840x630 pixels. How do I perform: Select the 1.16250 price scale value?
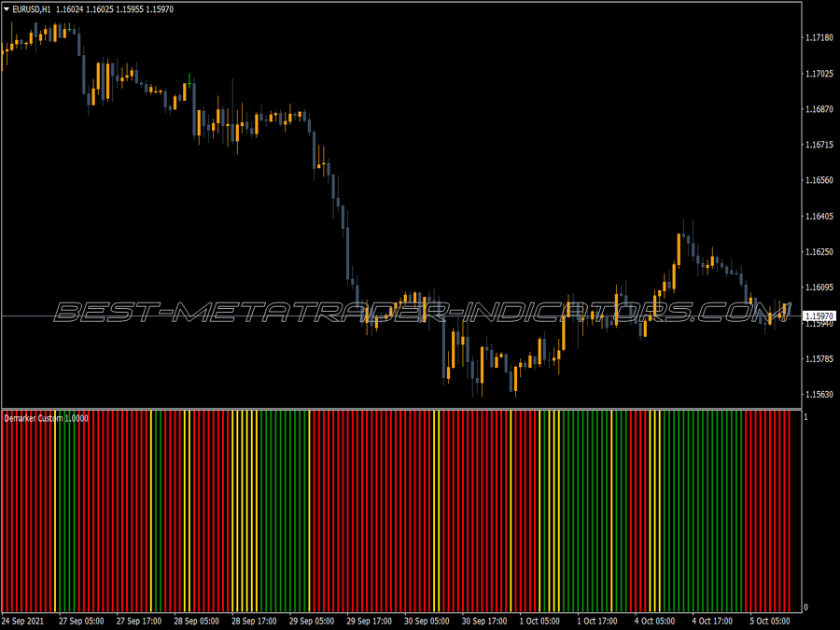tap(819, 251)
